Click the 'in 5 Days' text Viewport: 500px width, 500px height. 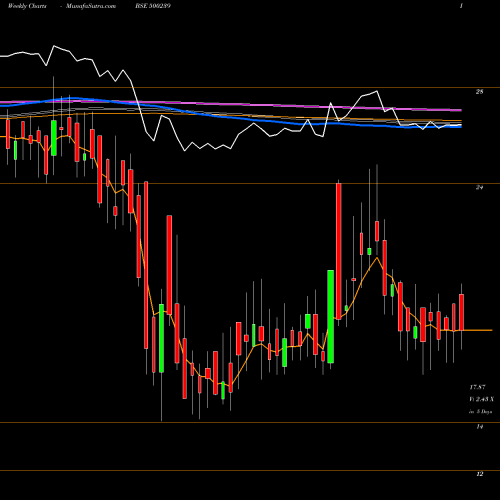click(x=480, y=412)
